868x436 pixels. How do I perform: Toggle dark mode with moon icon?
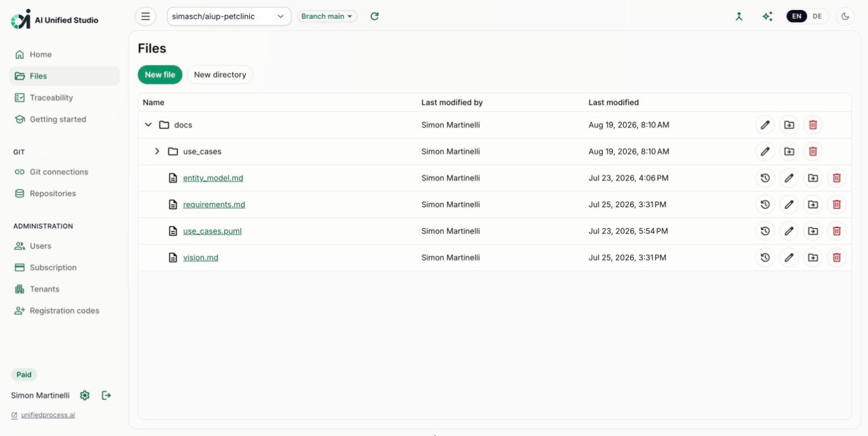coord(845,17)
